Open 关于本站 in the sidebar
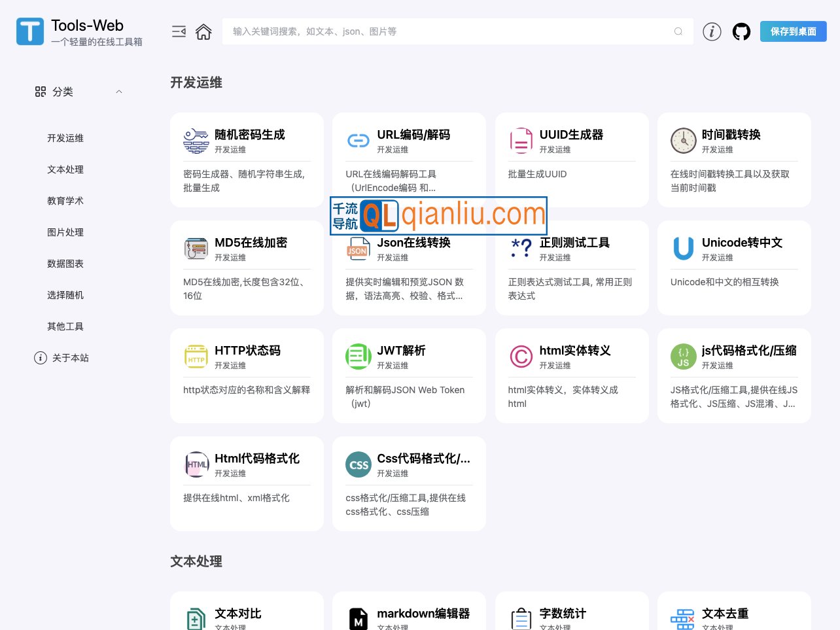 click(70, 358)
